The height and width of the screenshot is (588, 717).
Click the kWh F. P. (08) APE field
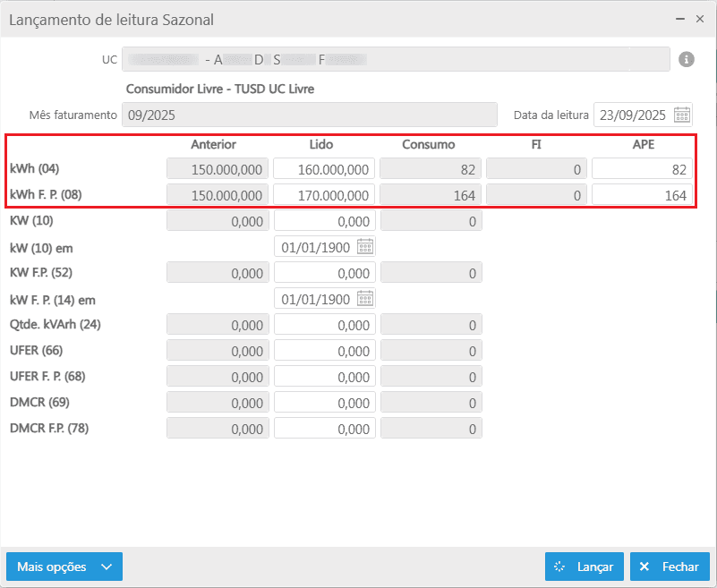click(x=641, y=195)
